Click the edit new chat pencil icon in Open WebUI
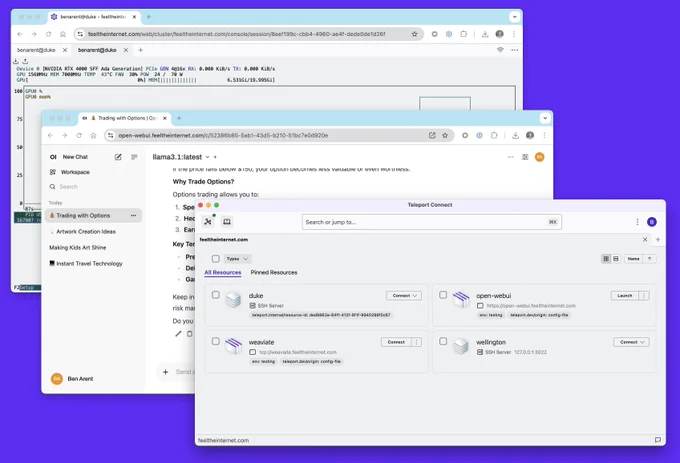The image size is (680, 463). pos(118,157)
